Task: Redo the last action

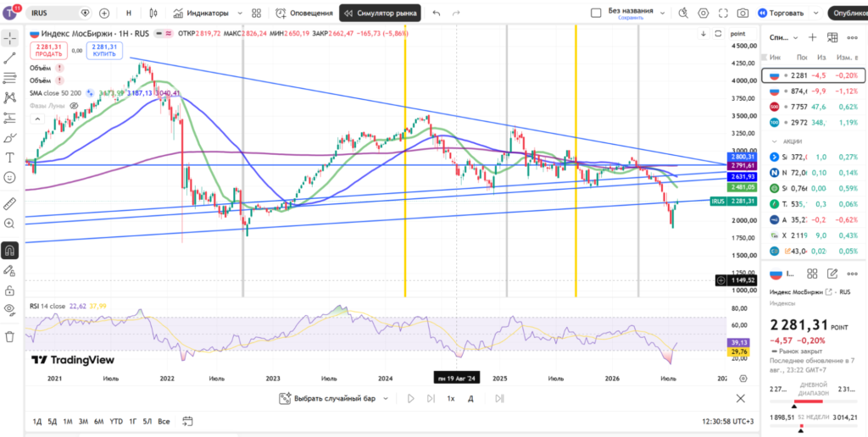Action: (456, 13)
